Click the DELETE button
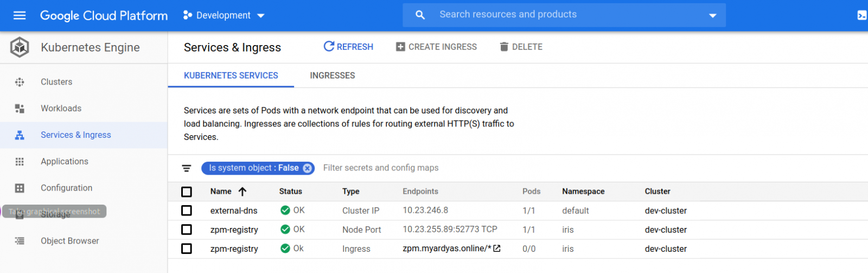868x273 pixels. [x=521, y=47]
